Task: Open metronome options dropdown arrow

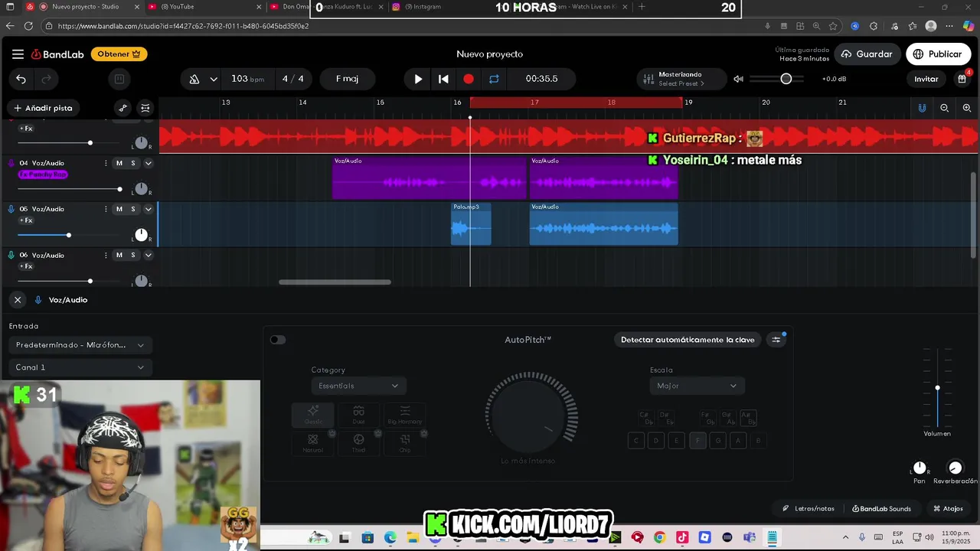Action: [214, 79]
